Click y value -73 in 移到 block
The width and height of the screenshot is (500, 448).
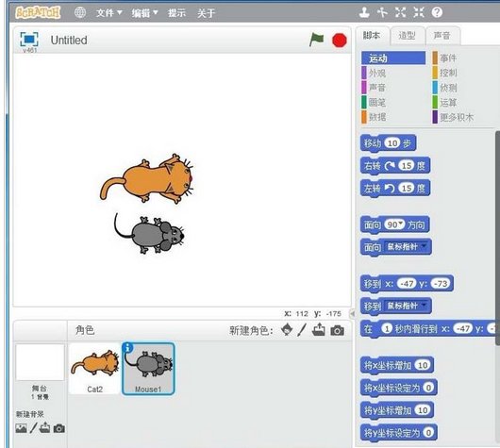(441, 284)
